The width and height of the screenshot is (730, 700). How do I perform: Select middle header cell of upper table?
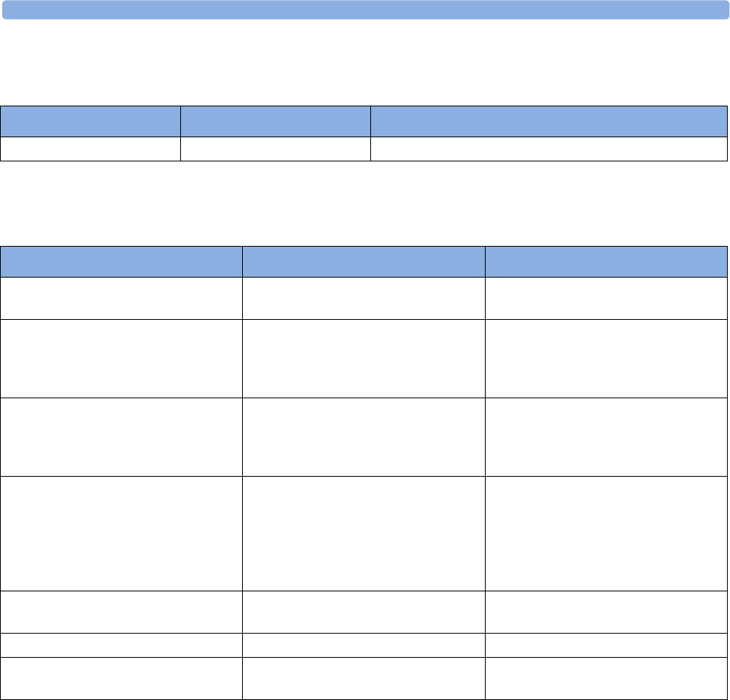point(275,121)
